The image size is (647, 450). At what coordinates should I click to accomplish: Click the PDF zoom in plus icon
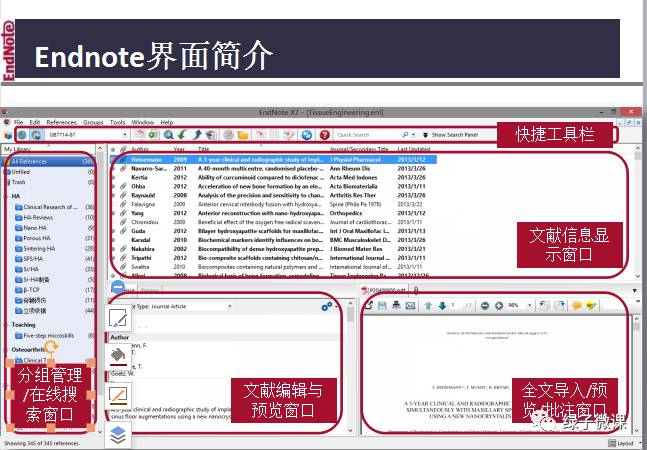[499, 306]
